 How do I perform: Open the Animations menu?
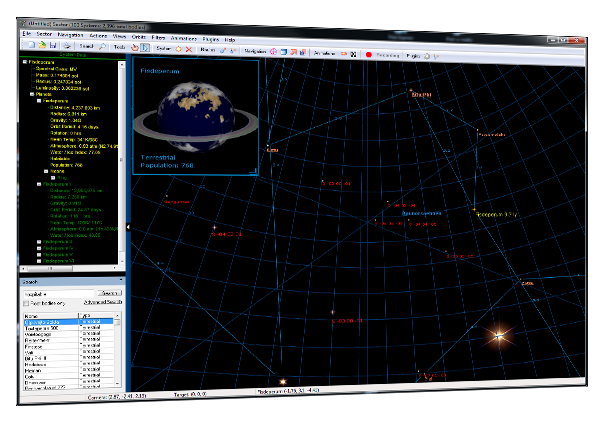[x=184, y=38]
